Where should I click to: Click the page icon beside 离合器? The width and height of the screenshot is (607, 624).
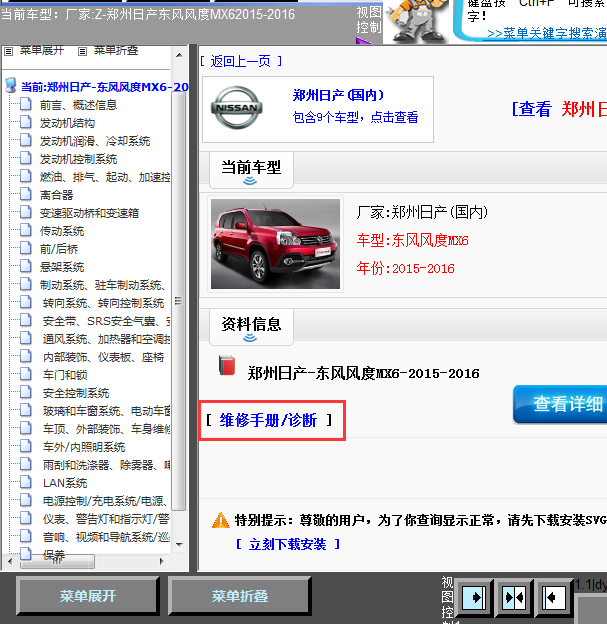26,194
